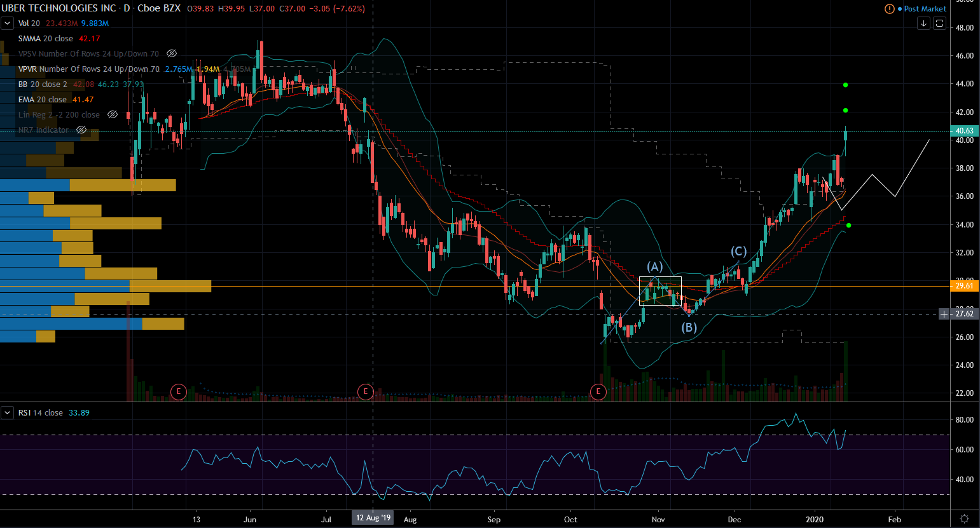Collapse the main chart indicator legend
980x528 pixels.
click(7, 24)
